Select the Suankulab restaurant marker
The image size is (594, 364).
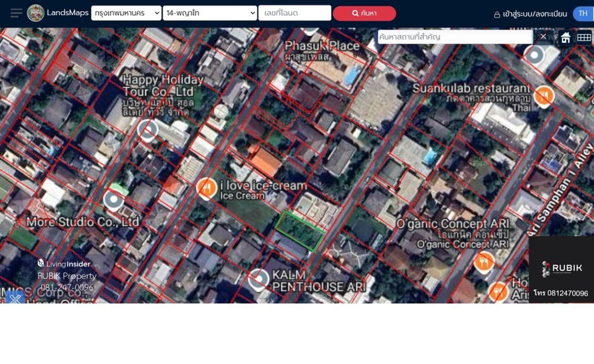(x=544, y=95)
